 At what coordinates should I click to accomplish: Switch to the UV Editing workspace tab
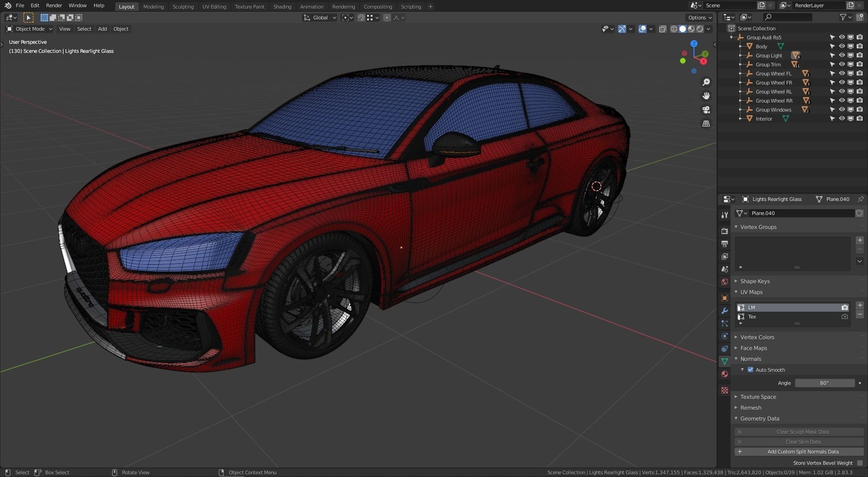(214, 7)
